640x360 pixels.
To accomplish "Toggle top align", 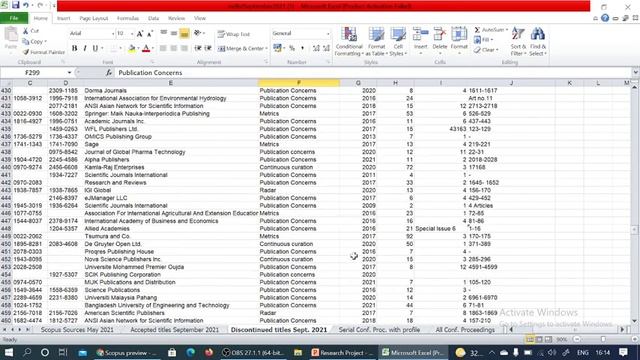I will (164, 33).
